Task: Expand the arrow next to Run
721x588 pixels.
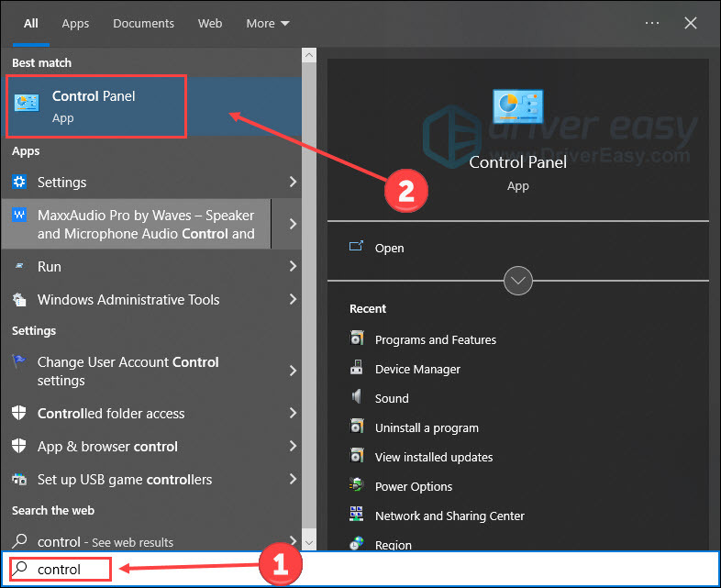Action: 293,266
